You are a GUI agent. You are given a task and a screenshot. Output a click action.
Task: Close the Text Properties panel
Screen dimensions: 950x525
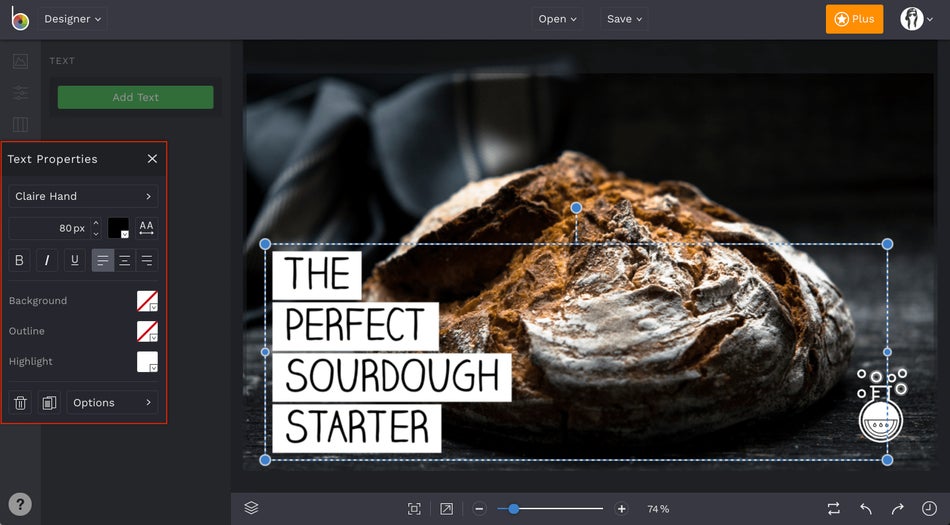pyautogui.click(x=152, y=159)
